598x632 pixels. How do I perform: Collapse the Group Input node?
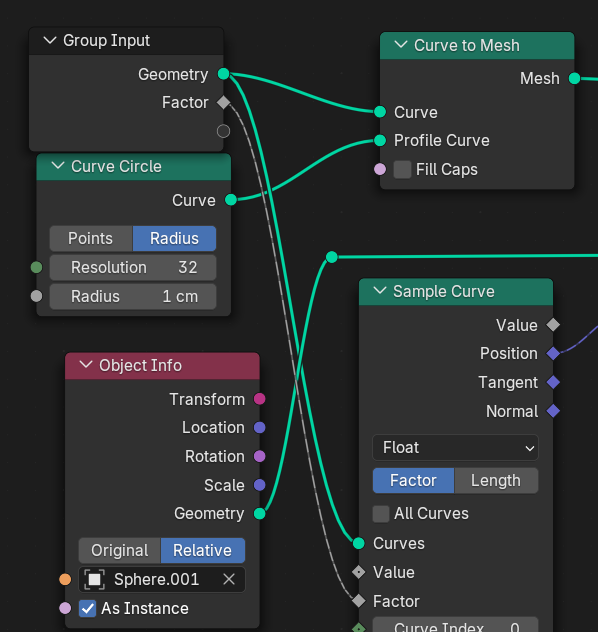[x=50, y=40]
